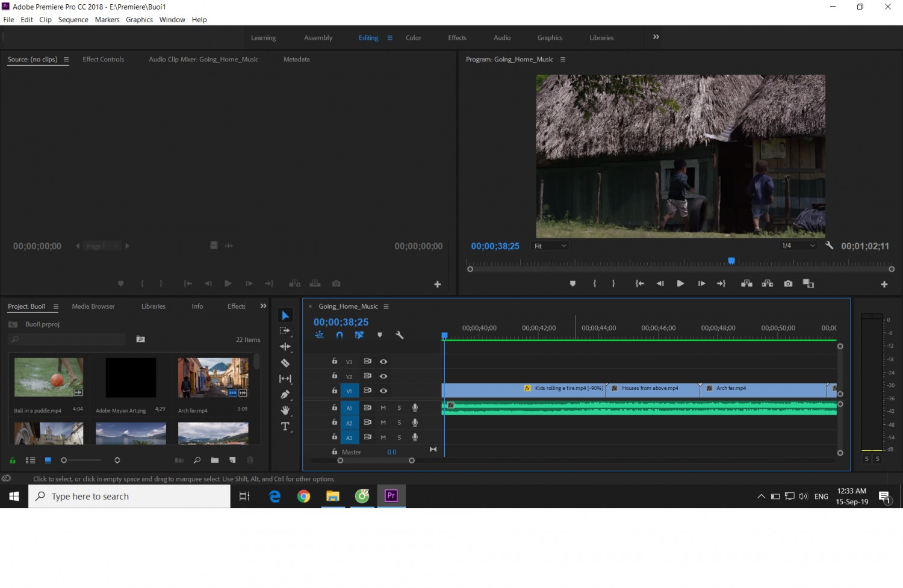Click New Bin folder icon in Project panel

point(215,460)
